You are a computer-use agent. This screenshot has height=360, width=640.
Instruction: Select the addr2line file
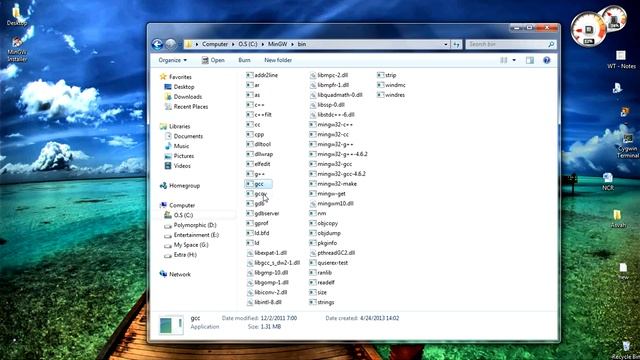pos(262,75)
